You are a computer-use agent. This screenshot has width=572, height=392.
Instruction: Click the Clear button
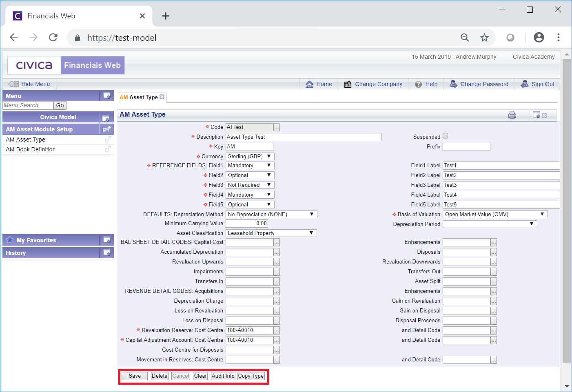[200, 376]
